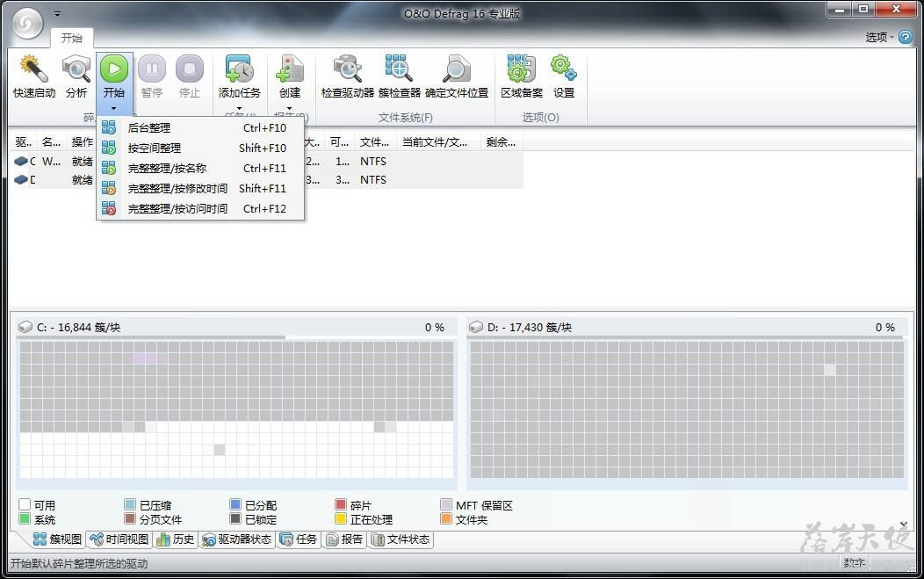Viewport: 924px width, 579px height.
Task: Click the C drive icon in the drive list
Action: [x=21, y=161]
